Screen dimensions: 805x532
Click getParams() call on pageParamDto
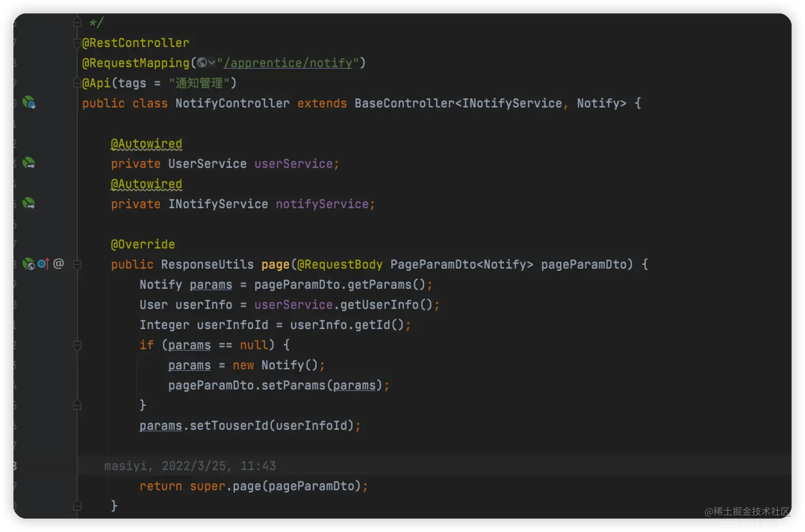point(386,285)
